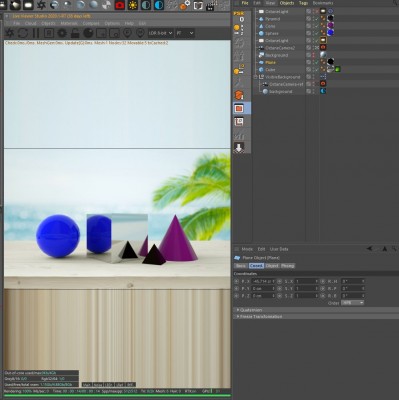
Task: Click the restart render refresh icon
Action: click(23, 33)
